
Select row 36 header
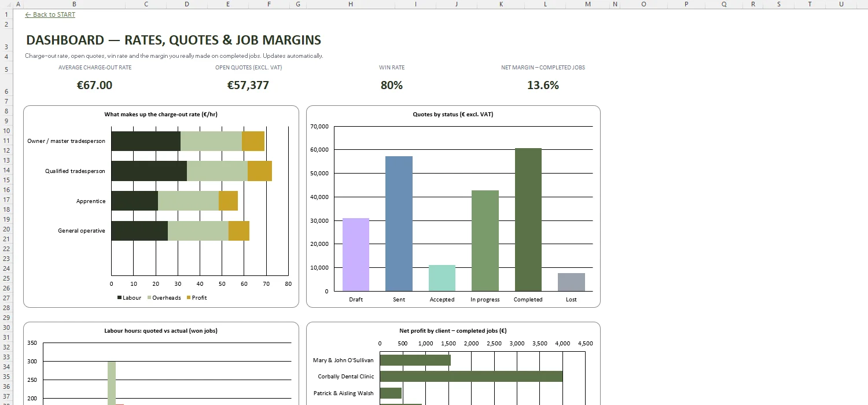6,386
